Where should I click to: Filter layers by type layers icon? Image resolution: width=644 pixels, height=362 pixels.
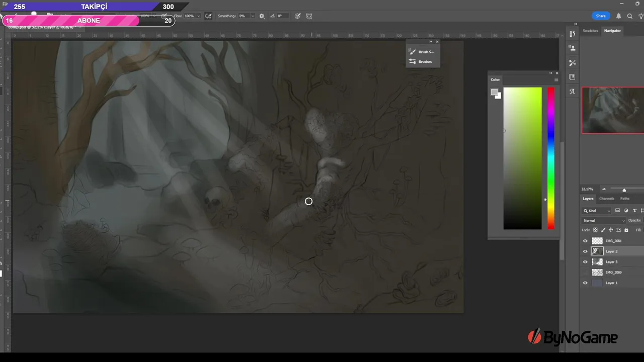tap(634, 211)
